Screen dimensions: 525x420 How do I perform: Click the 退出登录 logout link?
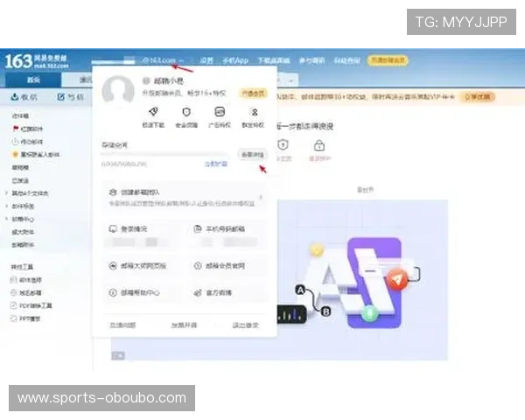245,325
